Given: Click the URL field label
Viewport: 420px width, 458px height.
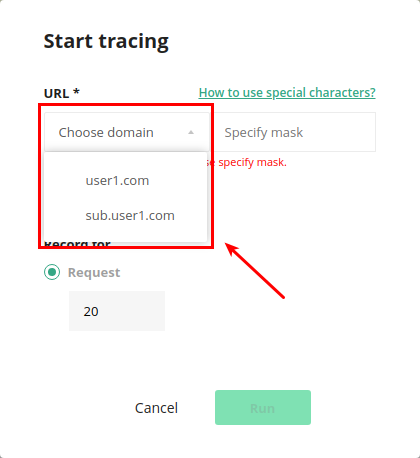Looking at the screenshot, I should [56, 94].
